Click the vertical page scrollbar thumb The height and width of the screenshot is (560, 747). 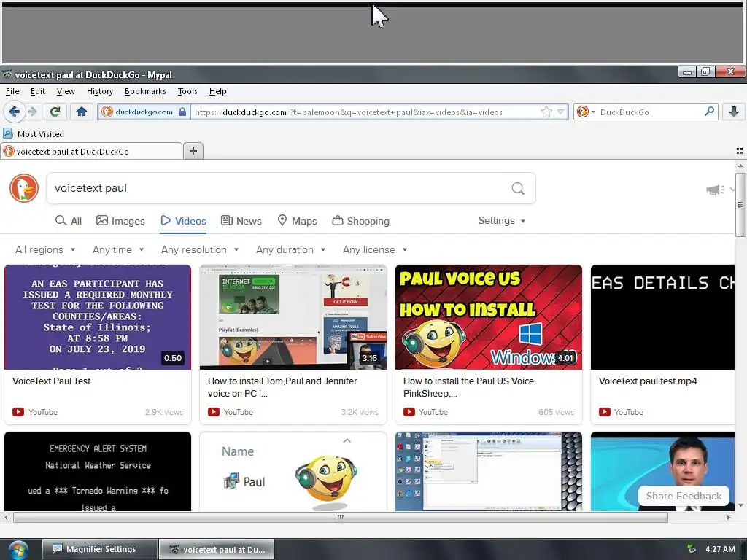(740, 205)
